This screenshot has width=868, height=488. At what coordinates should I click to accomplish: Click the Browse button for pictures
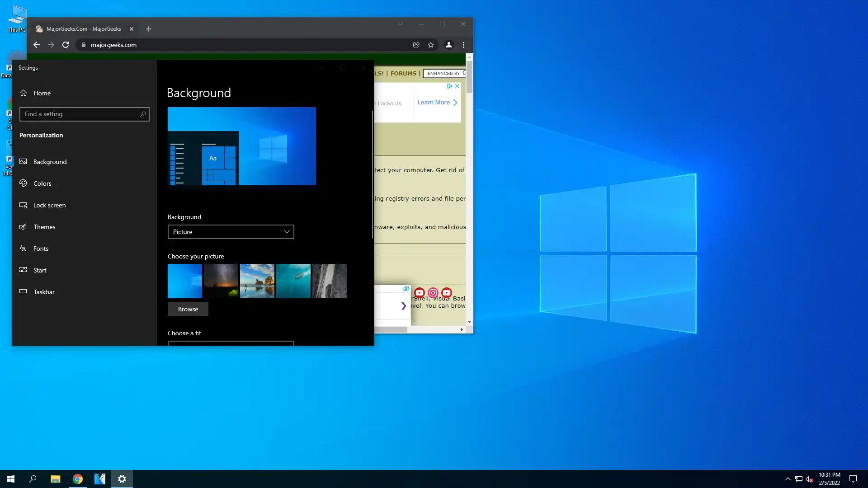click(188, 309)
